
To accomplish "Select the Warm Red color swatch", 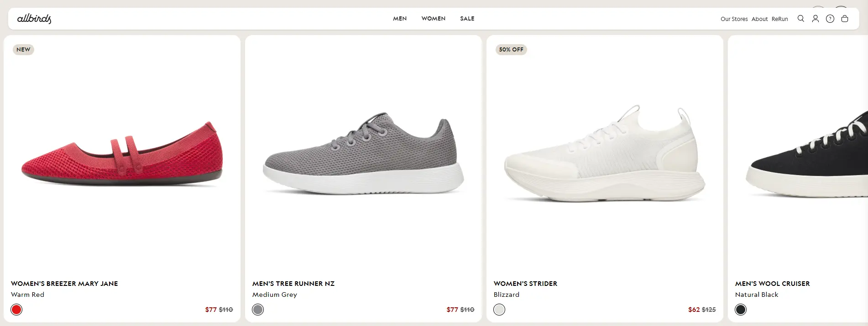I will (16, 310).
